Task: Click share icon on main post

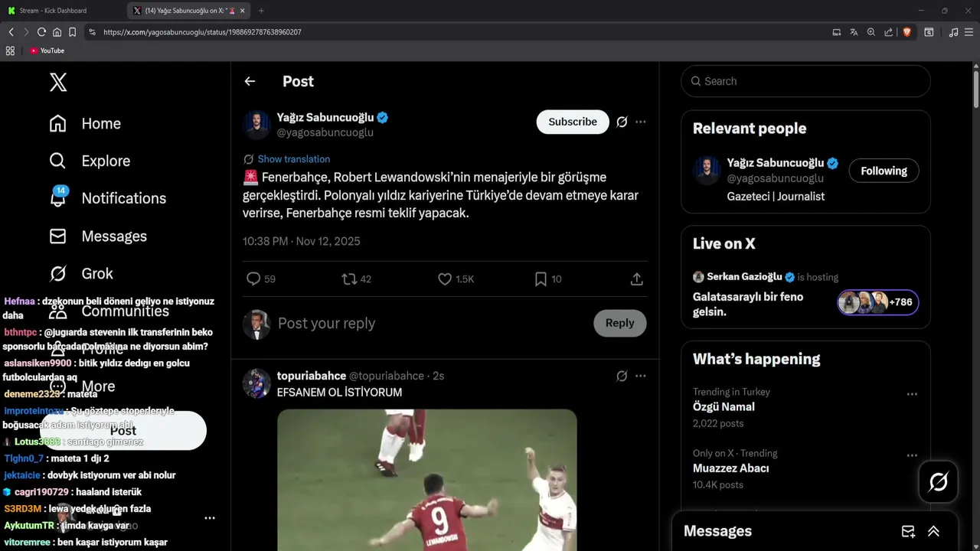Action: tap(636, 279)
